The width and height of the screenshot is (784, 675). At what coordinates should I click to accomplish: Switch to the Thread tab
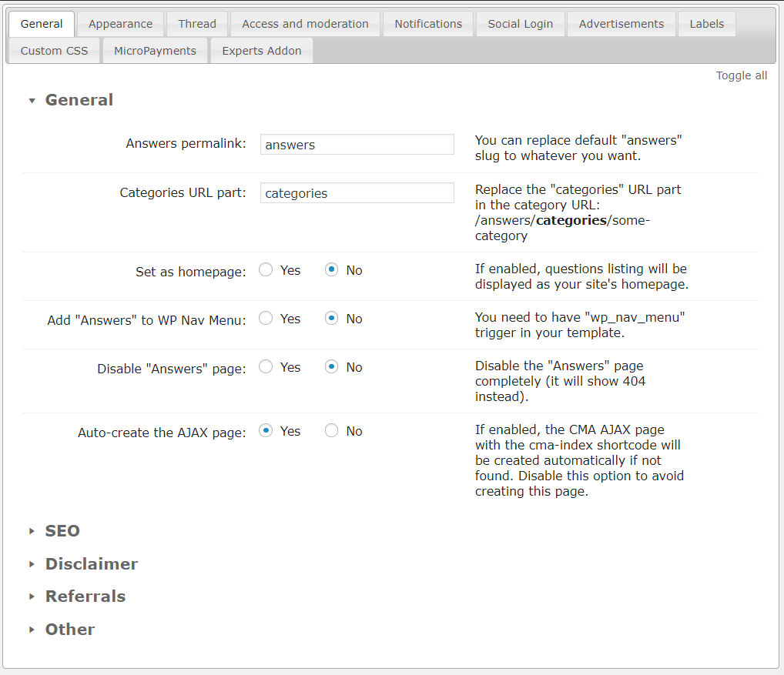click(x=197, y=24)
